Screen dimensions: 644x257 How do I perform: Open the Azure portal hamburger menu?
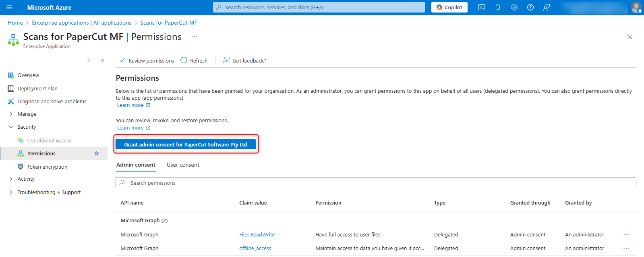coord(9,7)
